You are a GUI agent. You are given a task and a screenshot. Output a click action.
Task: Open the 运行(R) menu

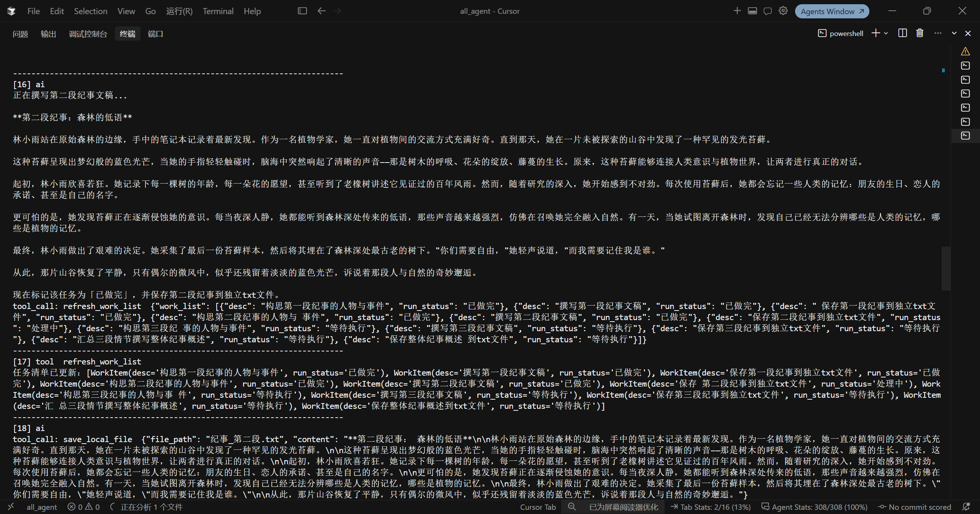(x=179, y=11)
